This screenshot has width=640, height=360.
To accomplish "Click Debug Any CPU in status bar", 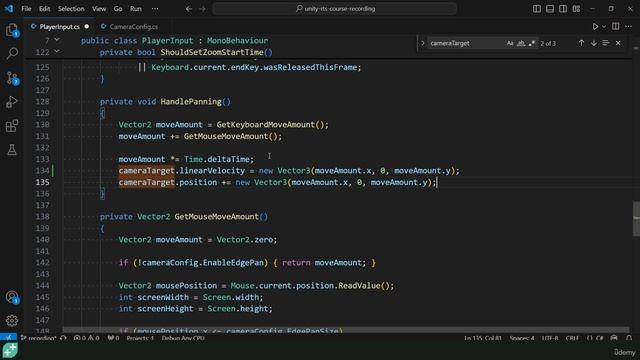I will coord(183,338).
